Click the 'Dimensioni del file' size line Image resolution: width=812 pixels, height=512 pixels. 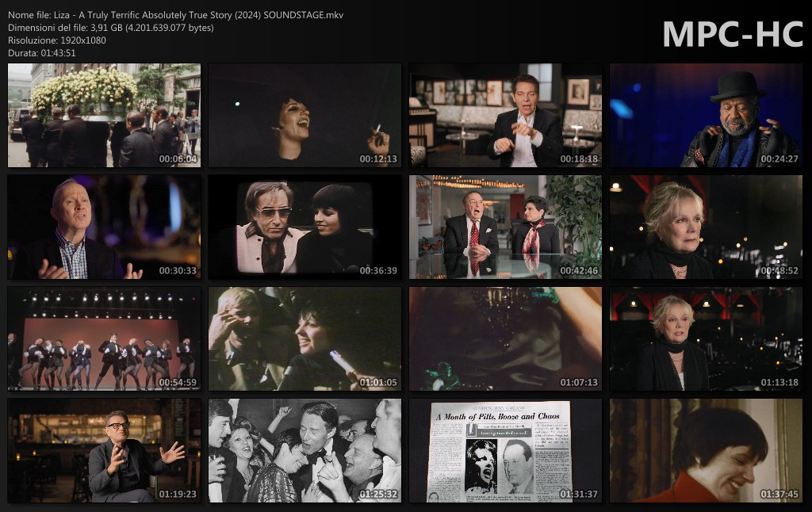tap(110, 28)
